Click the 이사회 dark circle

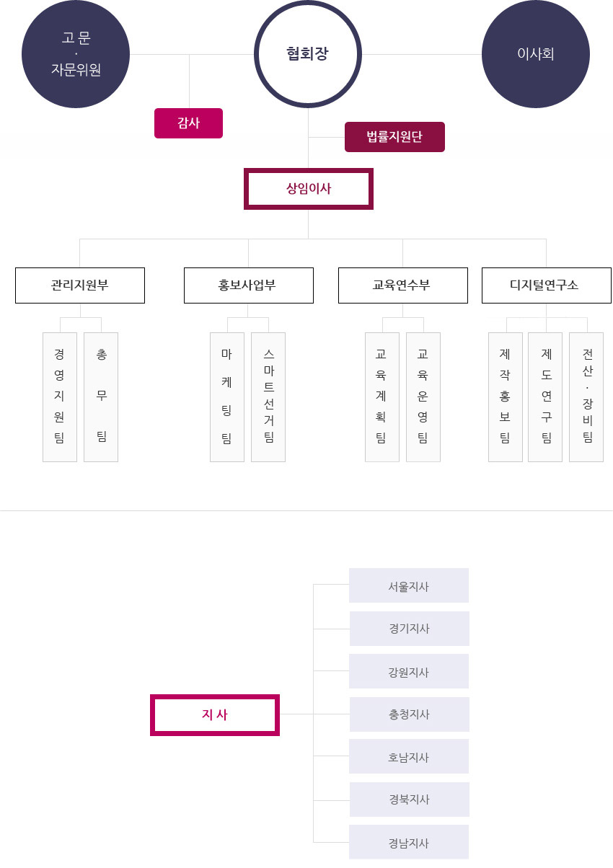tap(536, 54)
